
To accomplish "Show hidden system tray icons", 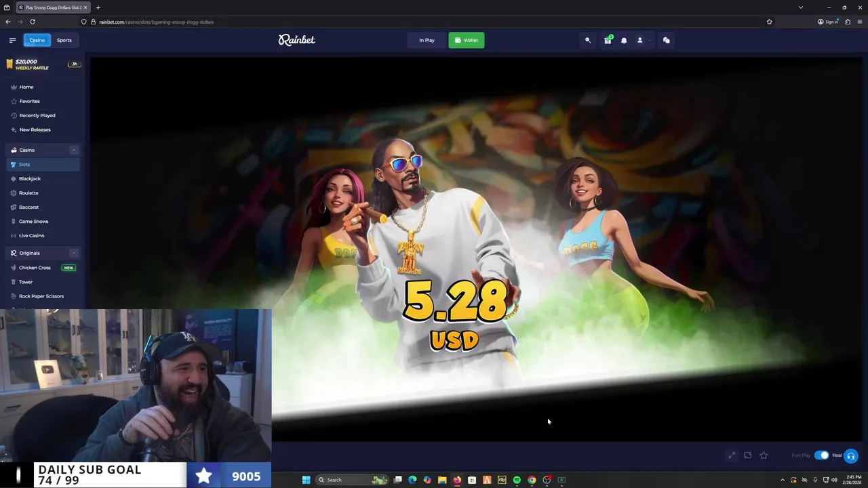I will coord(783,480).
